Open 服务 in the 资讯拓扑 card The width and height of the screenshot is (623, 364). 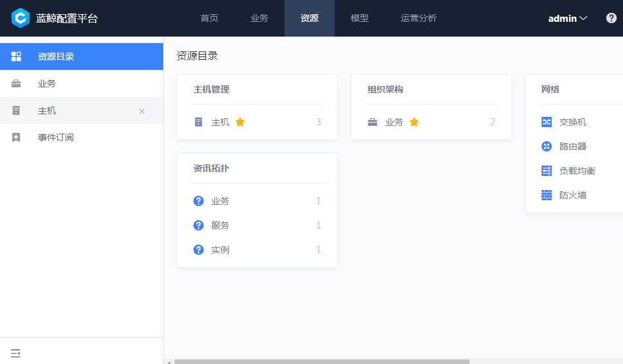(220, 225)
